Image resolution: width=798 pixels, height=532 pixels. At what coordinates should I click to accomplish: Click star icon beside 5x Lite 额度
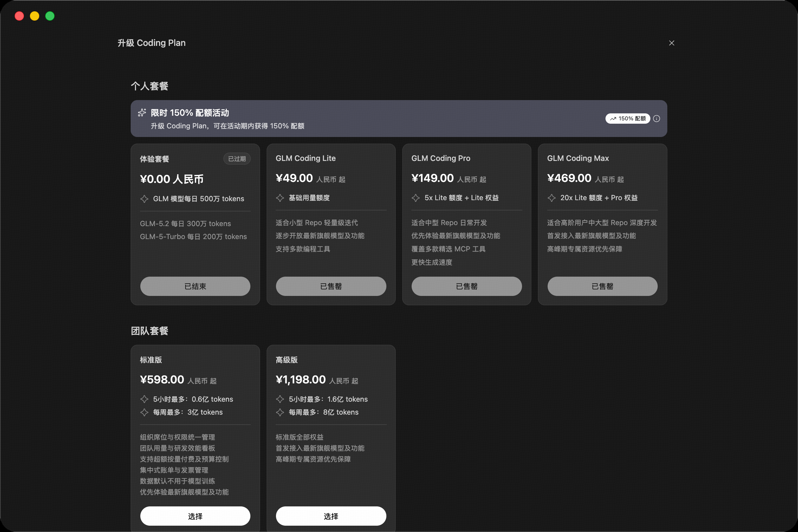(x=416, y=198)
